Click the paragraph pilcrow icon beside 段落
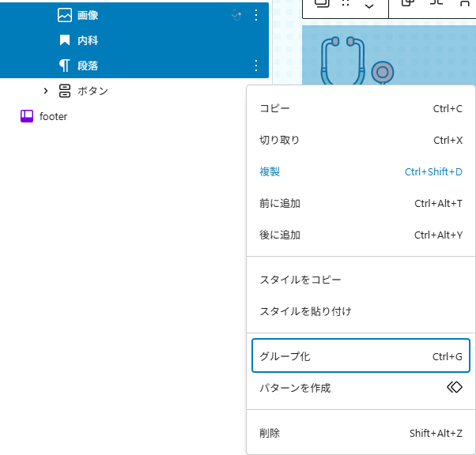 click(65, 66)
